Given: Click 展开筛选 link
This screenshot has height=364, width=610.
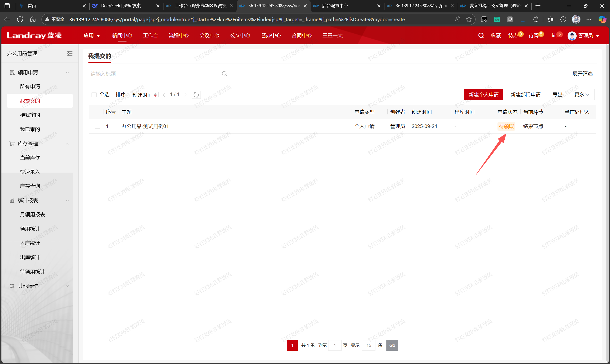Looking at the screenshot, I should (582, 74).
